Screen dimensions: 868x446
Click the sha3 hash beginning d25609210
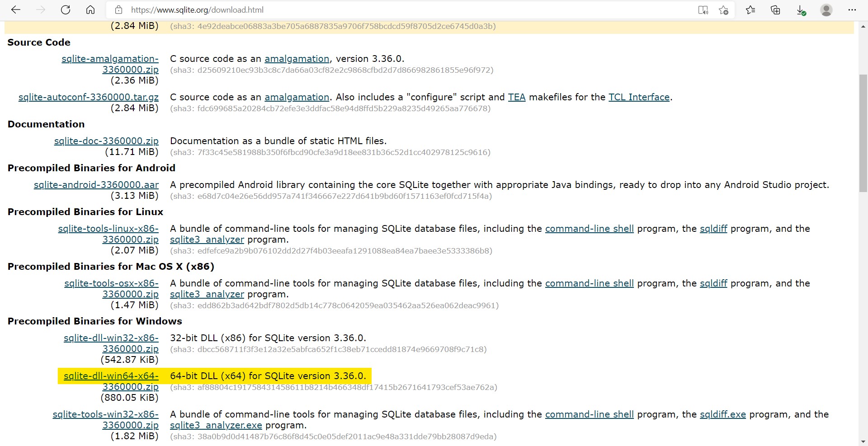pos(332,70)
